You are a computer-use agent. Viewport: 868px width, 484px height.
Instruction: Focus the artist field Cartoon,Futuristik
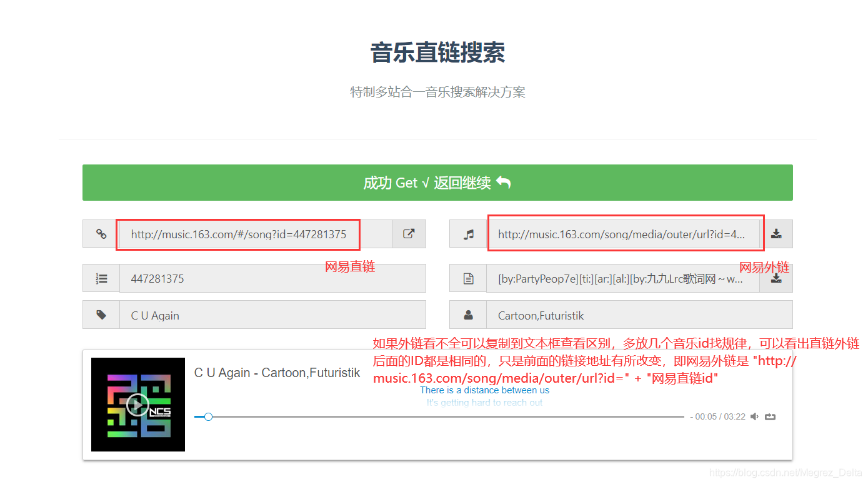639,315
